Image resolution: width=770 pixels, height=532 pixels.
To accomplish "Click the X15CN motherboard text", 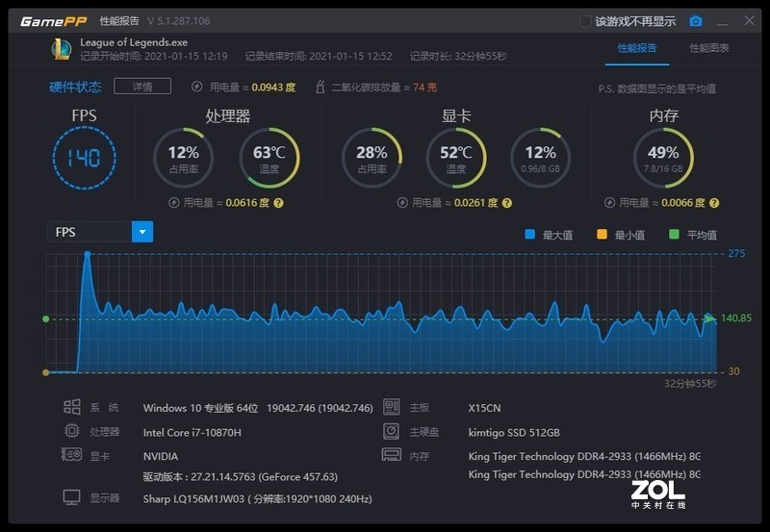I will (484, 408).
